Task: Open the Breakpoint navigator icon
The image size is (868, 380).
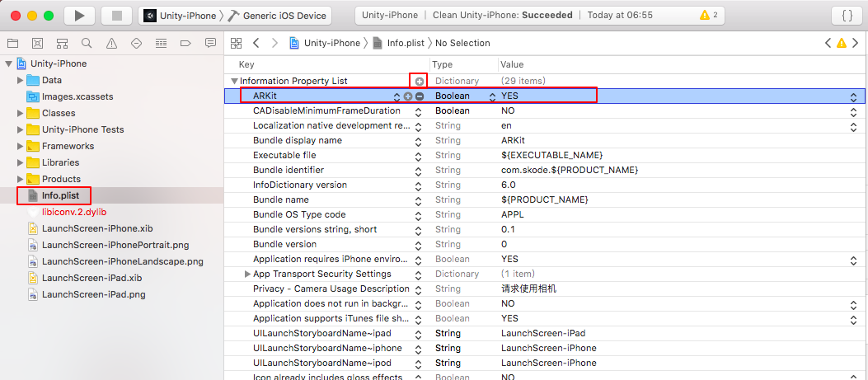Action: tap(185, 43)
